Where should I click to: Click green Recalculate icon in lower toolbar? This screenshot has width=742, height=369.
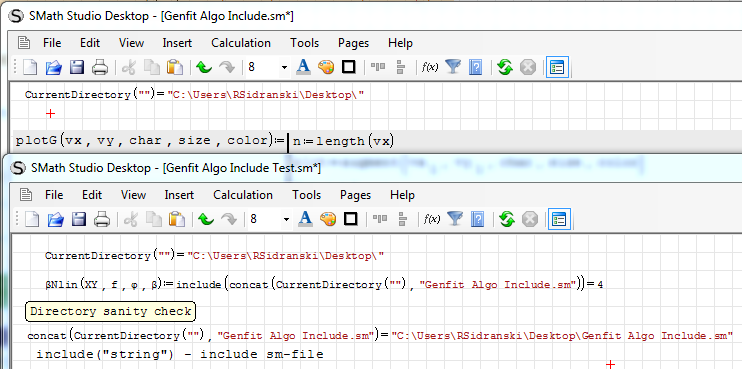[x=507, y=220]
